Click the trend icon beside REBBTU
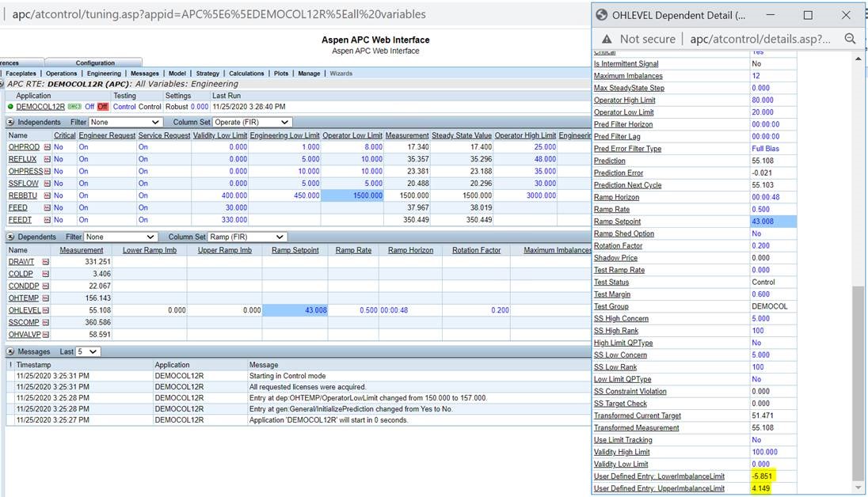This screenshot has width=868, height=497. tap(48, 195)
